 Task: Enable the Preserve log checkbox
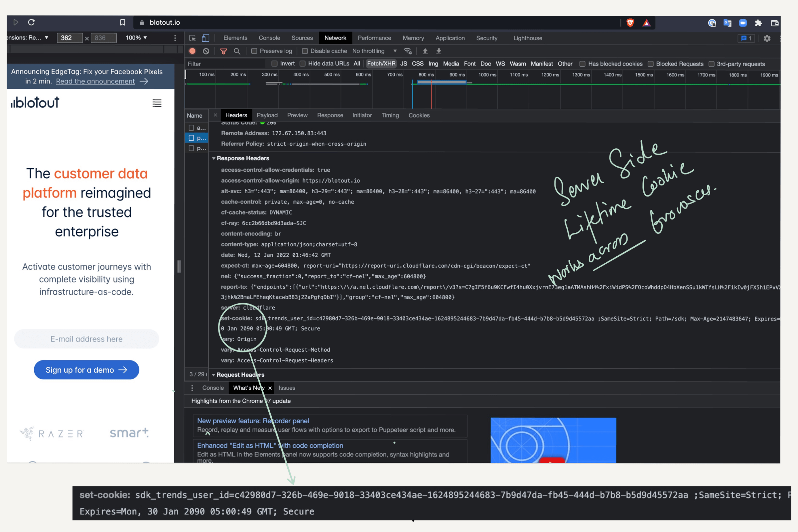click(254, 51)
